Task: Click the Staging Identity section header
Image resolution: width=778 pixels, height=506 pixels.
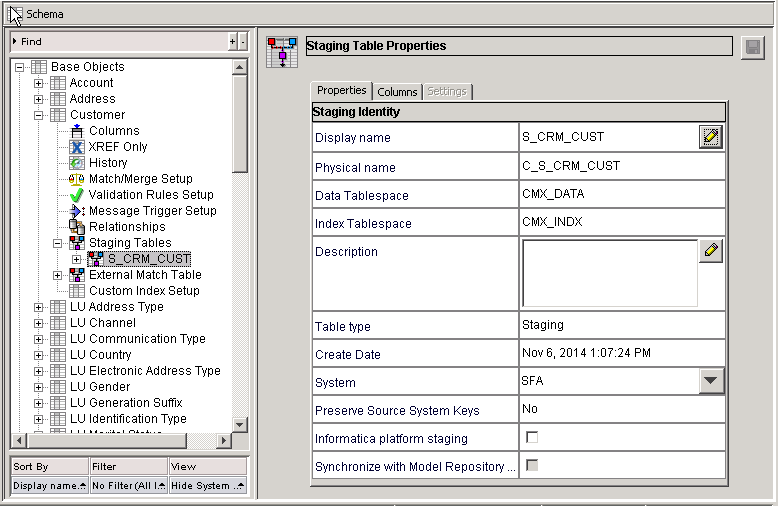Action: [519, 112]
